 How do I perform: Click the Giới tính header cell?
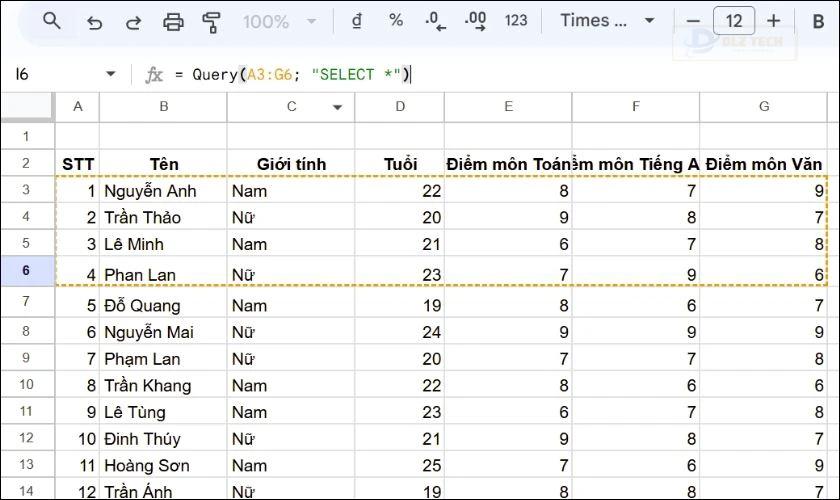291,163
